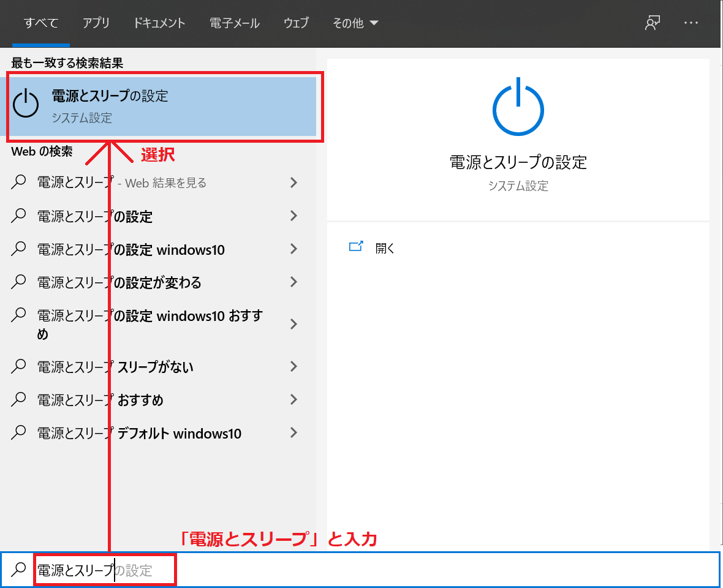
Task: Open 電源とスリープの設定 via 開く
Action: tap(385, 248)
